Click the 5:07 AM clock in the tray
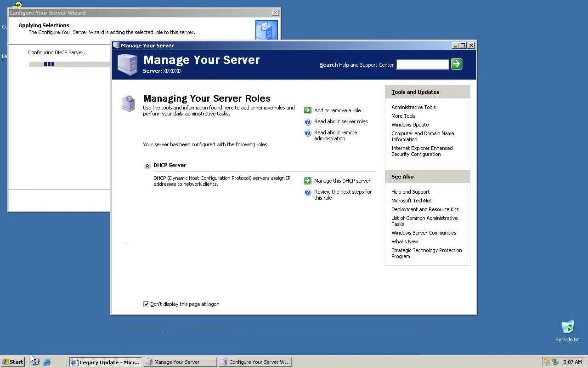This screenshot has height=368, width=588. pyautogui.click(x=572, y=362)
